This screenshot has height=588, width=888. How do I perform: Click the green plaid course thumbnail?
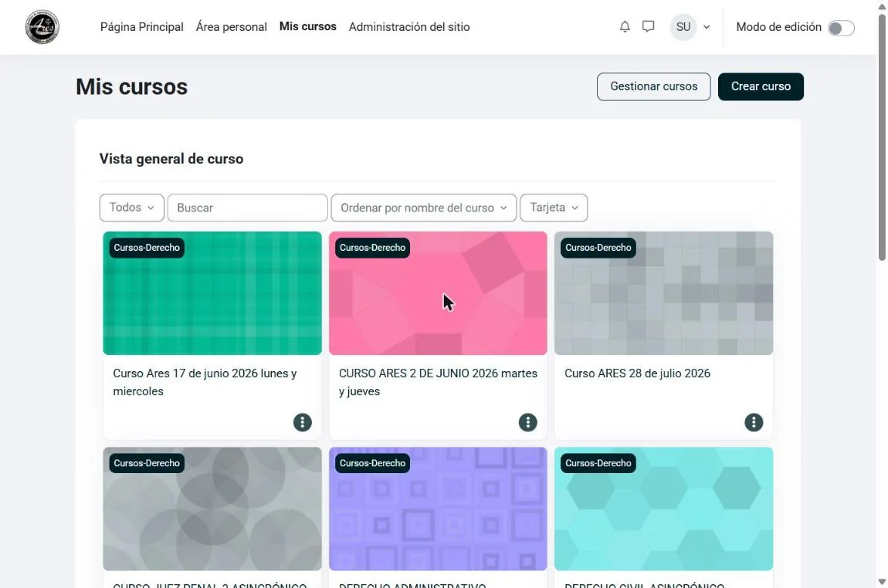coord(212,293)
